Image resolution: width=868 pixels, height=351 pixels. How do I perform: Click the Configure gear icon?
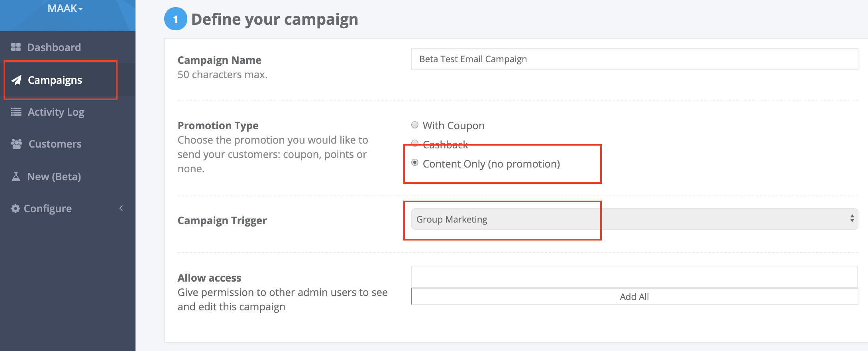(x=16, y=209)
